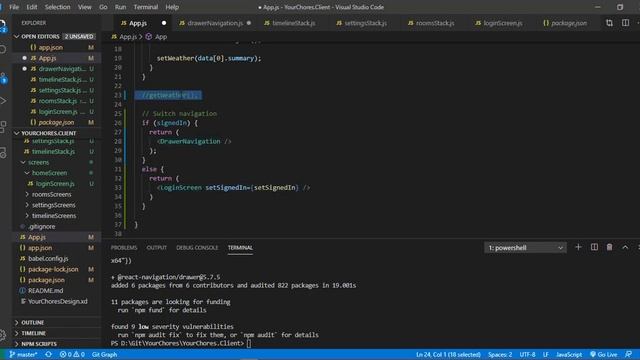Maximize the panel with up chevron
Image resolution: width=640 pixels, height=360 pixels.
pyautogui.click(x=625, y=247)
